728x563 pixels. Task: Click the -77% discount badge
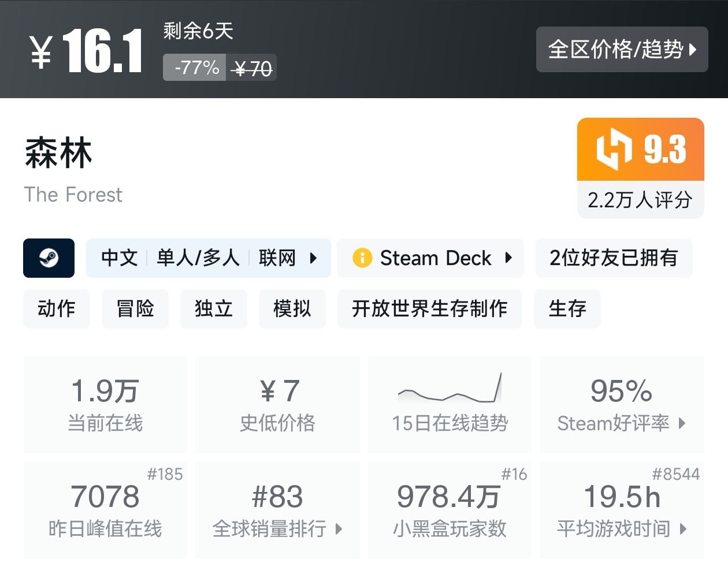coord(194,68)
